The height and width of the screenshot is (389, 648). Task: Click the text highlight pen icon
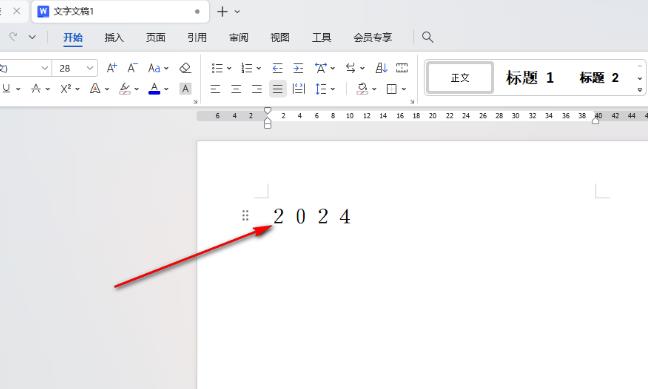click(x=124, y=88)
